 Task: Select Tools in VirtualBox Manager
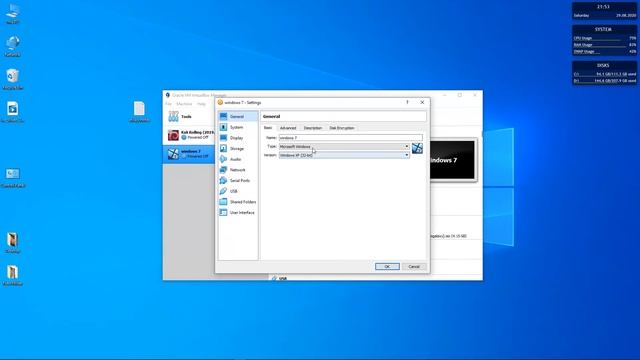[189, 117]
